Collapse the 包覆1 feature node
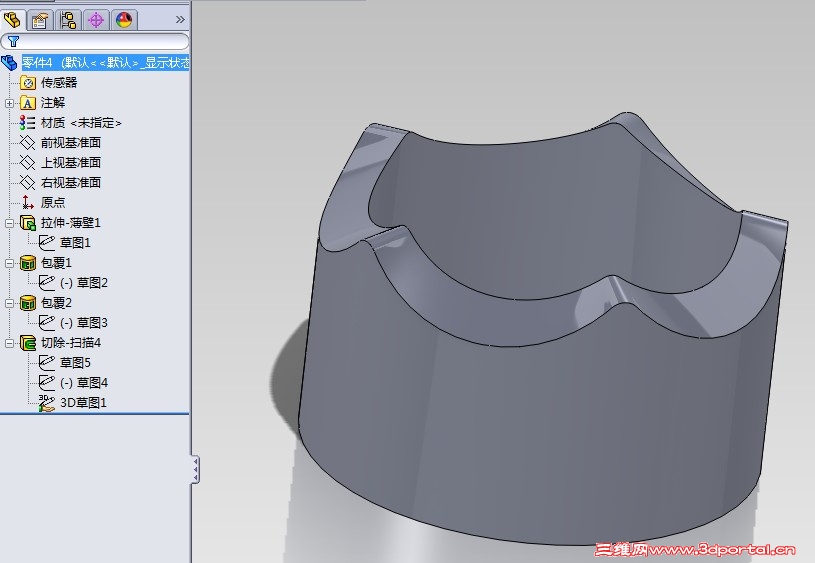815x563 pixels. point(9,263)
